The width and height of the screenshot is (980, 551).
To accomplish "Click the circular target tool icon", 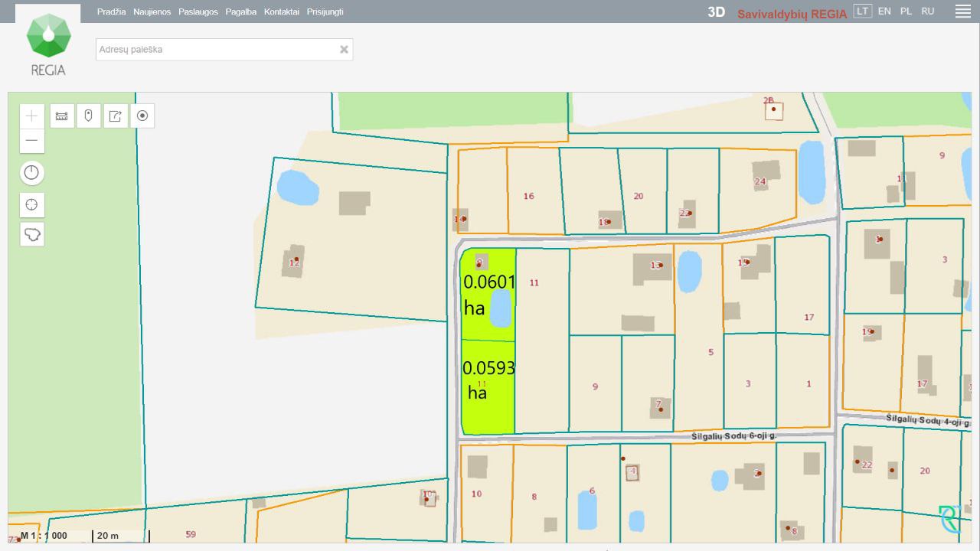I will (142, 116).
